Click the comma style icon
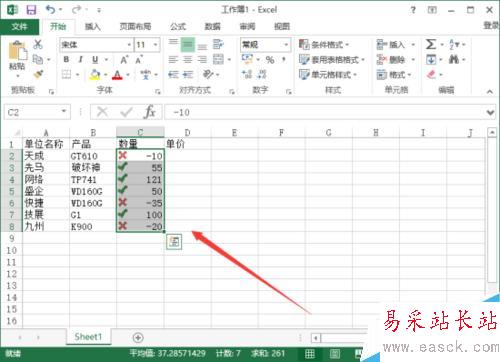Image resolution: width=500 pixels, height=362 pixels. pyautogui.click(x=284, y=60)
